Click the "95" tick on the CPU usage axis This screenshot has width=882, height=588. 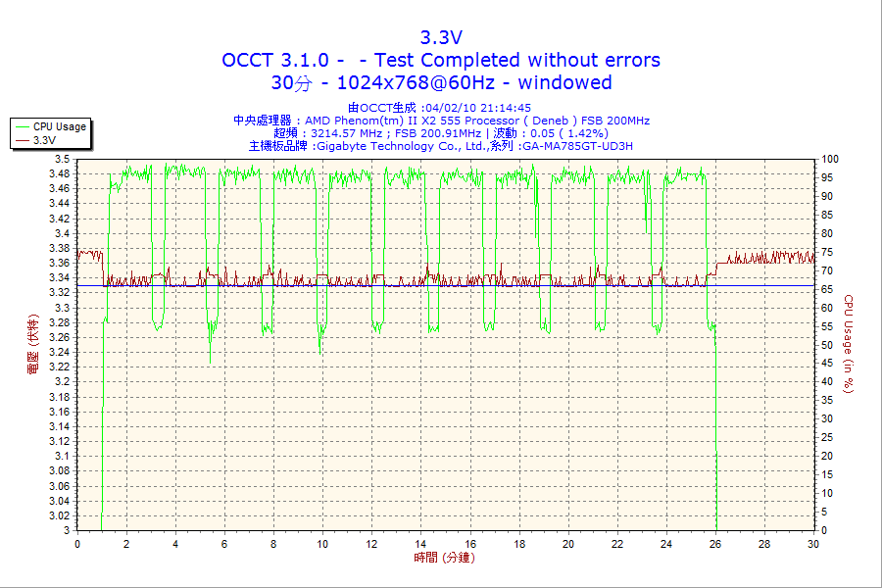pyautogui.click(x=827, y=177)
